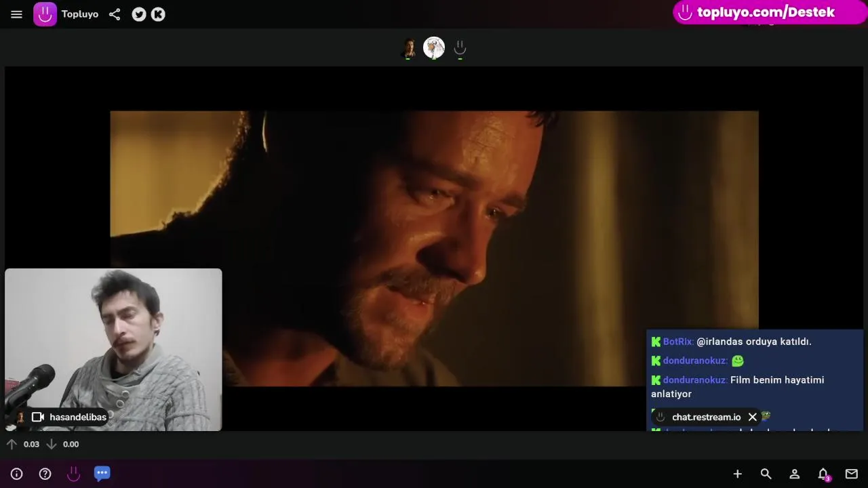The image size is (868, 488).
Task: Open the Twitter link icon
Action: pos(139,14)
